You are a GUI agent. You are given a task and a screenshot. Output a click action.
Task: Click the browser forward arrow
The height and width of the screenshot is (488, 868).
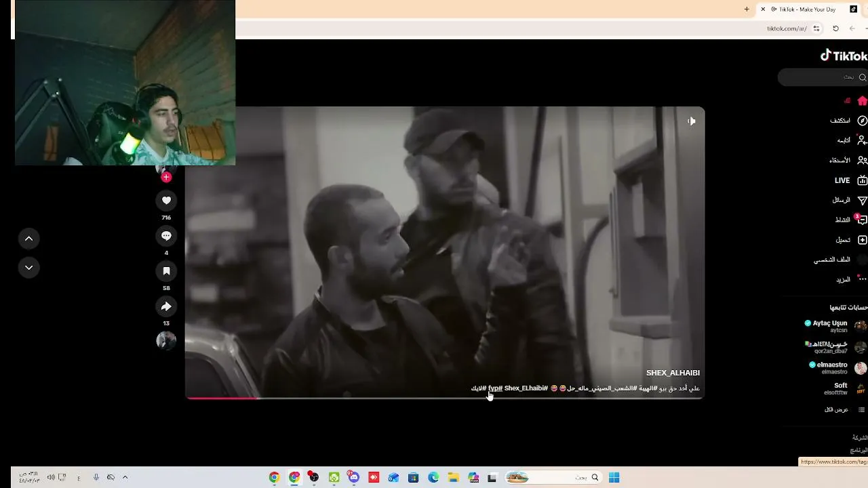pyautogui.click(x=852, y=28)
